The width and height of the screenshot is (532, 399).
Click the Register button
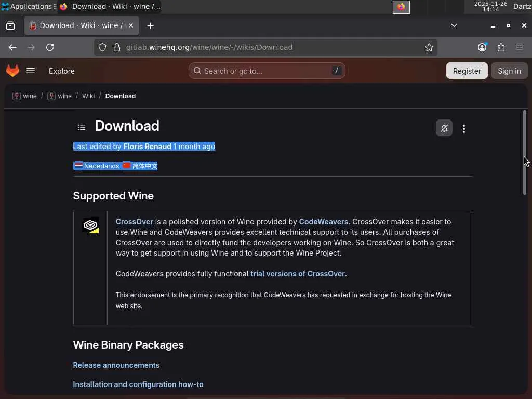(467, 71)
